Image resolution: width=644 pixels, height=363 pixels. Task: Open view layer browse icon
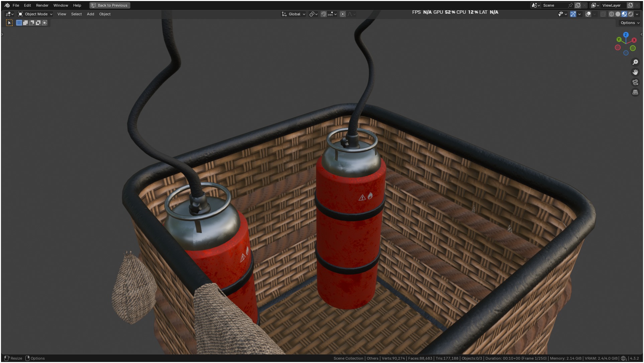pyautogui.click(x=595, y=5)
